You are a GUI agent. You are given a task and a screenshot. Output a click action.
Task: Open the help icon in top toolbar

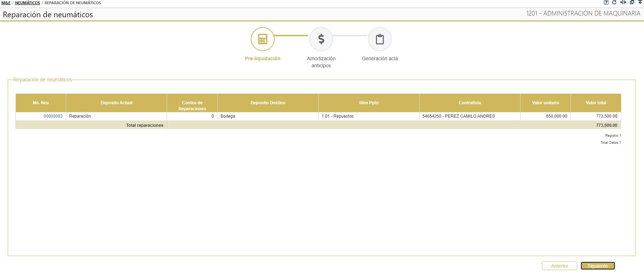point(606,2)
